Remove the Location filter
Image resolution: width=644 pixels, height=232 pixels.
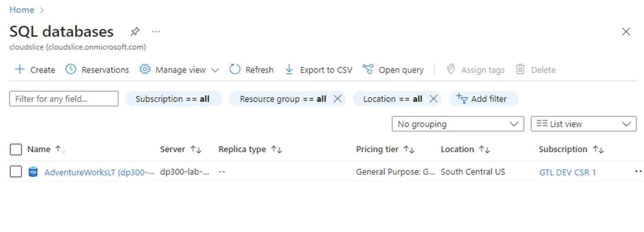(x=434, y=99)
